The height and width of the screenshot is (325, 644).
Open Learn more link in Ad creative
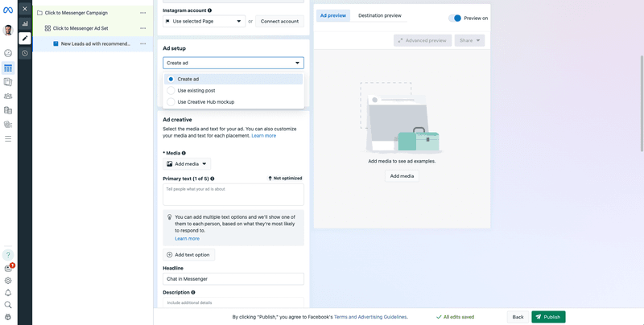click(264, 136)
